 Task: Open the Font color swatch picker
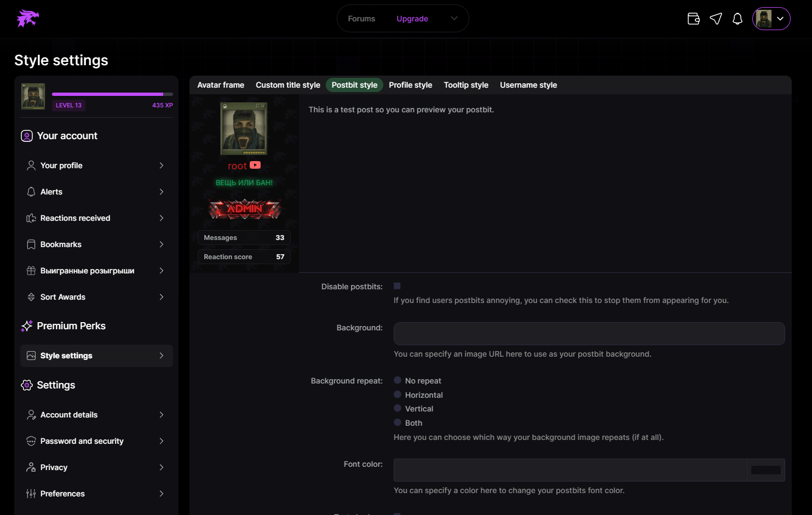click(x=765, y=470)
